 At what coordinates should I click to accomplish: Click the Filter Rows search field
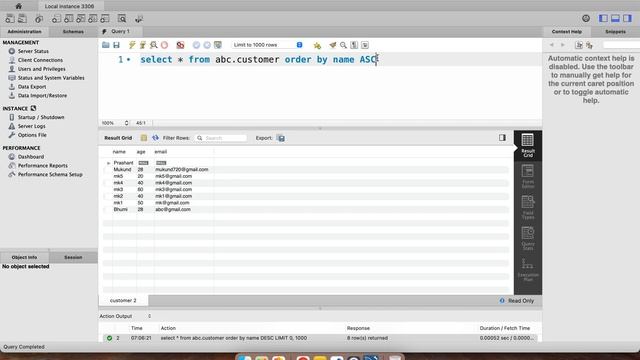[x=221, y=138]
